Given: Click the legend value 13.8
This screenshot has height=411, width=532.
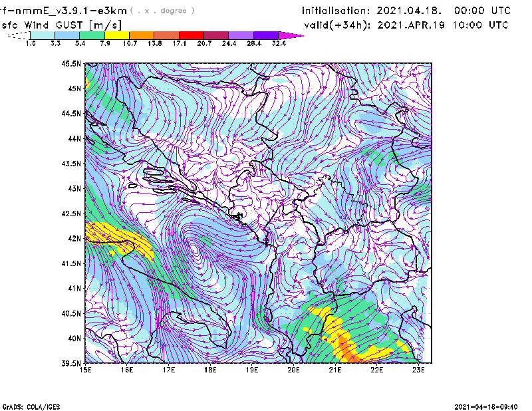Looking at the screenshot, I should 155,43.
